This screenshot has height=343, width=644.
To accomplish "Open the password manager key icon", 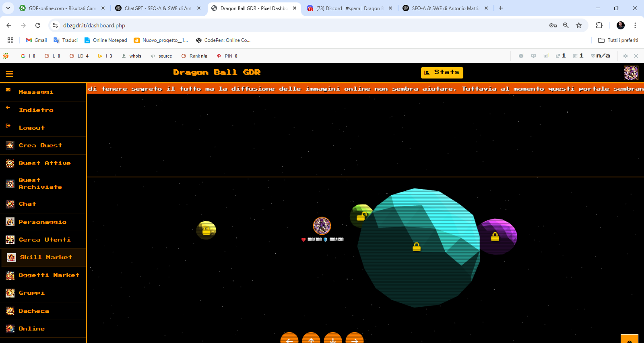I will (x=553, y=25).
